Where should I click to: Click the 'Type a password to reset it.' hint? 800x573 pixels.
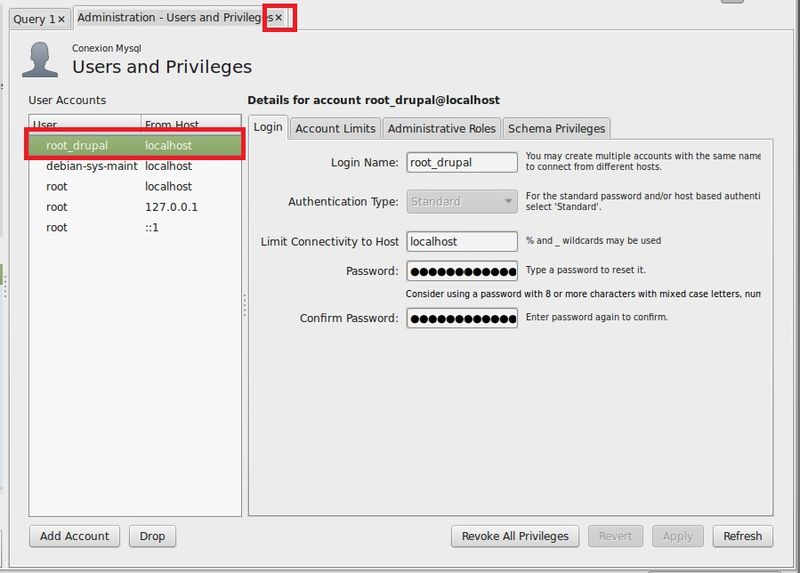coord(586,270)
